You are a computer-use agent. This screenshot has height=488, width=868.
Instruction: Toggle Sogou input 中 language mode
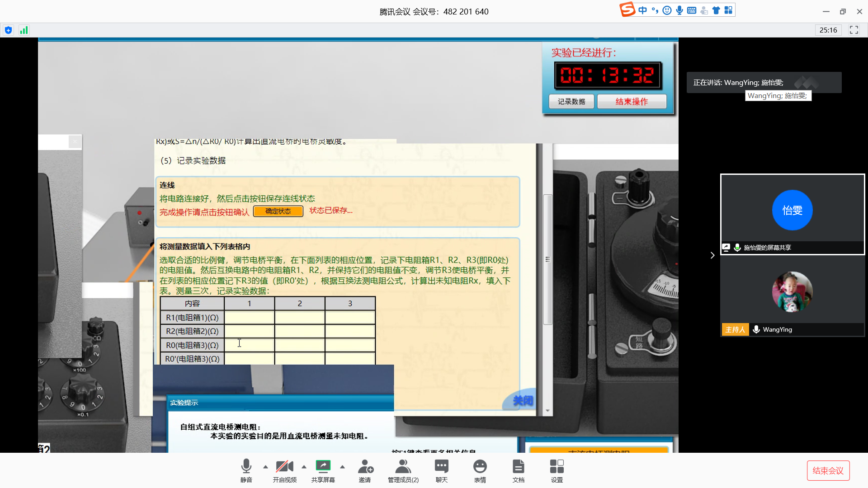[x=642, y=10]
